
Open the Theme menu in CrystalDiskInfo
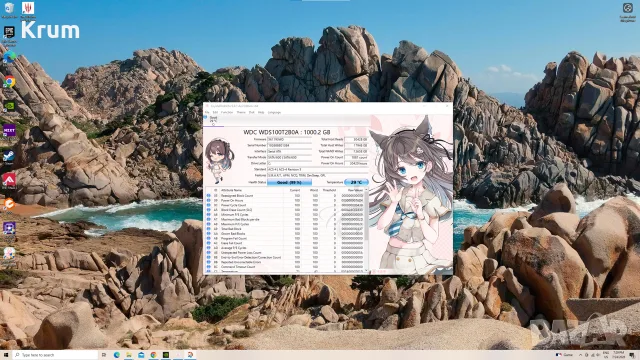[241, 112]
